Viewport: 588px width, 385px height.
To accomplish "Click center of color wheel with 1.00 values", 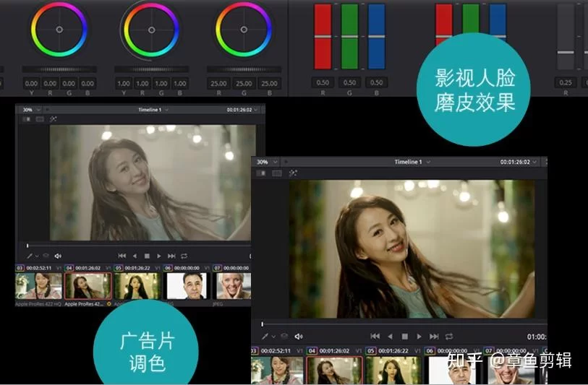I will (151, 30).
